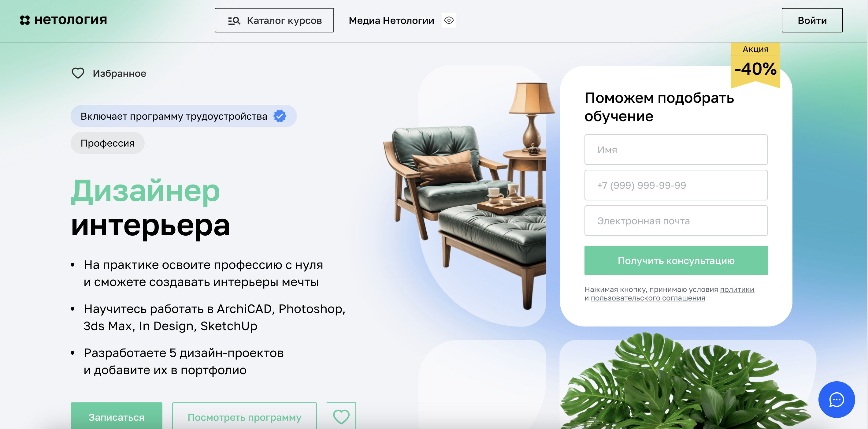The width and height of the screenshot is (868, 429).
Task: Click the Избранное heart icon at top
Action: (78, 73)
